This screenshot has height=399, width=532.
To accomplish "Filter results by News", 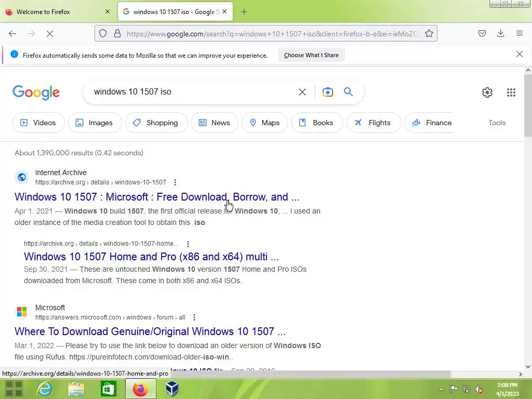I will point(215,123).
